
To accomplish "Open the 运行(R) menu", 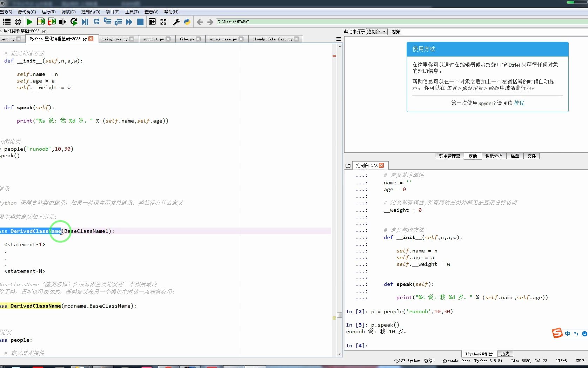I will click(48, 12).
